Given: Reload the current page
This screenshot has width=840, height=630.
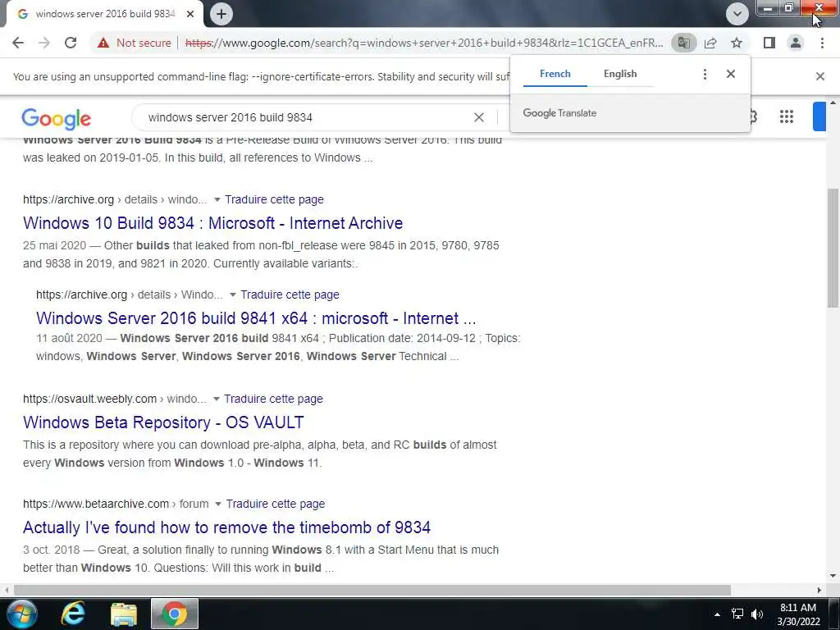Looking at the screenshot, I should point(71,43).
